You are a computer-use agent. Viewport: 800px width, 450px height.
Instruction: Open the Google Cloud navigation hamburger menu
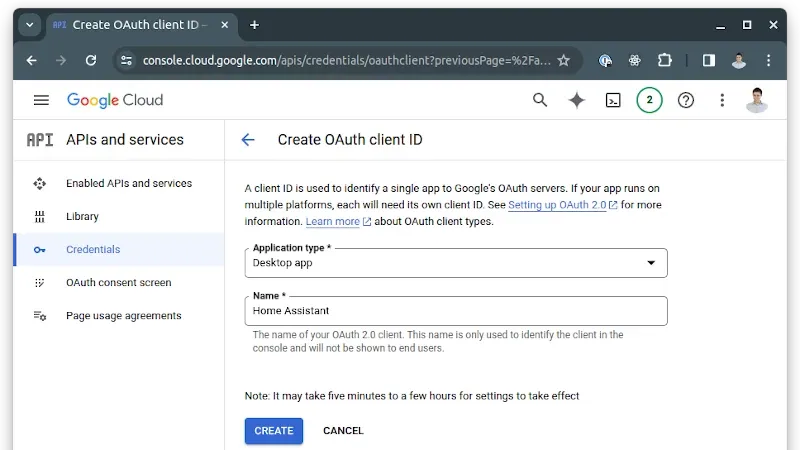point(41,100)
